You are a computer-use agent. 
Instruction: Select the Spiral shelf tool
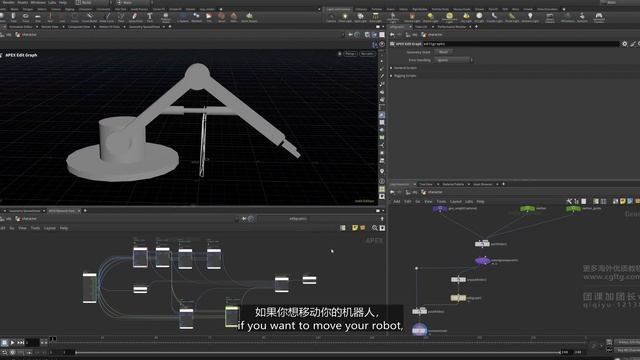pos(221,17)
